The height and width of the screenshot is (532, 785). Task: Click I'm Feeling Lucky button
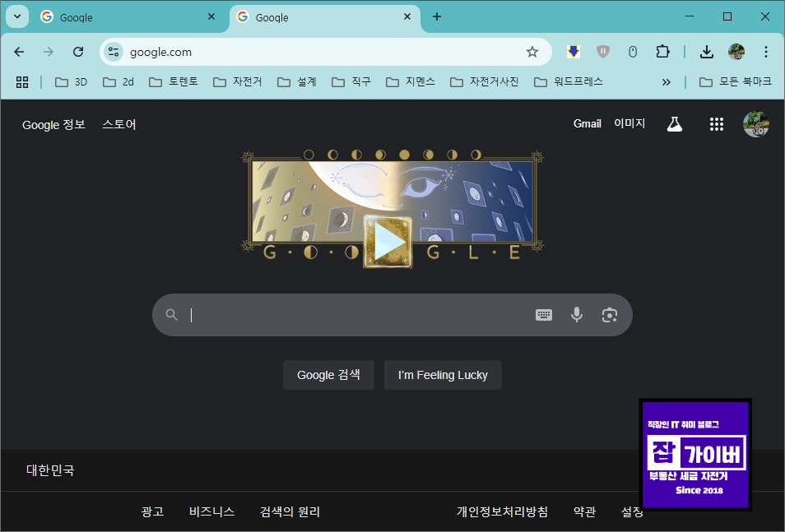point(443,375)
